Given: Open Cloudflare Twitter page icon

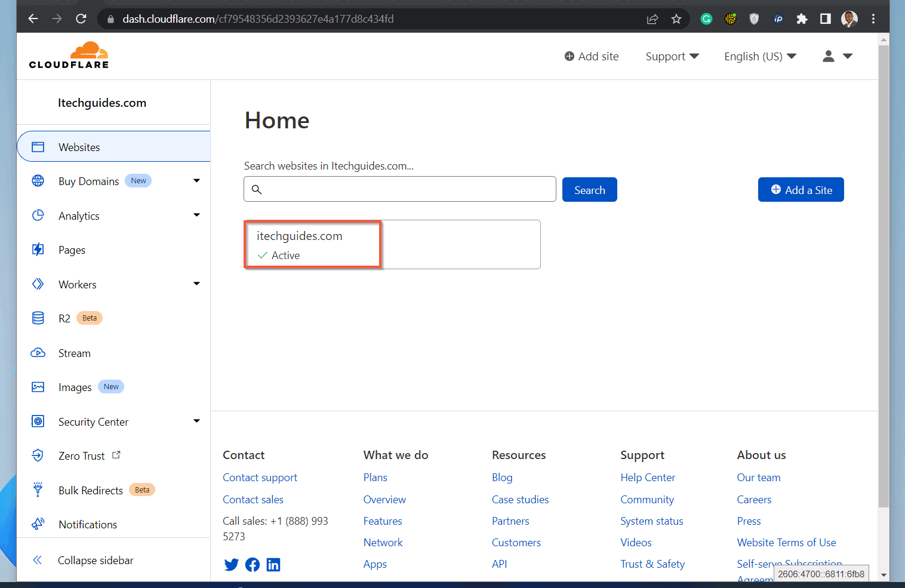Looking at the screenshot, I should [231, 565].
